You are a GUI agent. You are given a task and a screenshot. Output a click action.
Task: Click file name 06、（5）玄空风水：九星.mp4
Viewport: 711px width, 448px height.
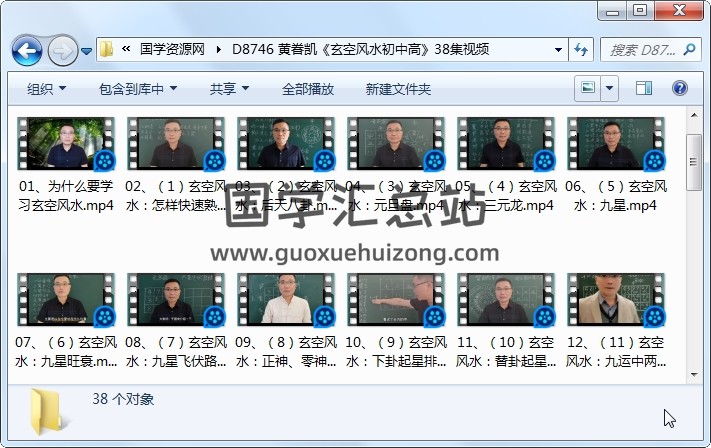[x=616, y=196]
